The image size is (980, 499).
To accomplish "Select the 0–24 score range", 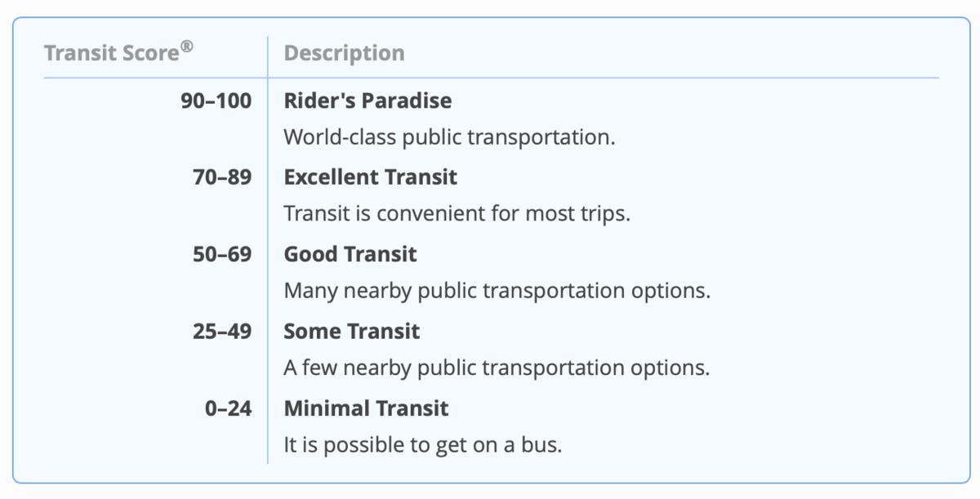I will coord(228,408).
